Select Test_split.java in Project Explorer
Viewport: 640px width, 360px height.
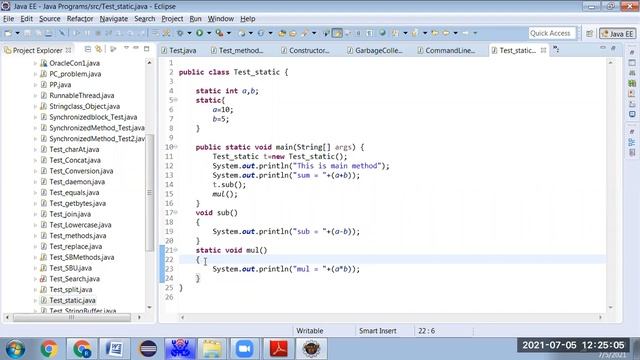(x=71, y=289)
